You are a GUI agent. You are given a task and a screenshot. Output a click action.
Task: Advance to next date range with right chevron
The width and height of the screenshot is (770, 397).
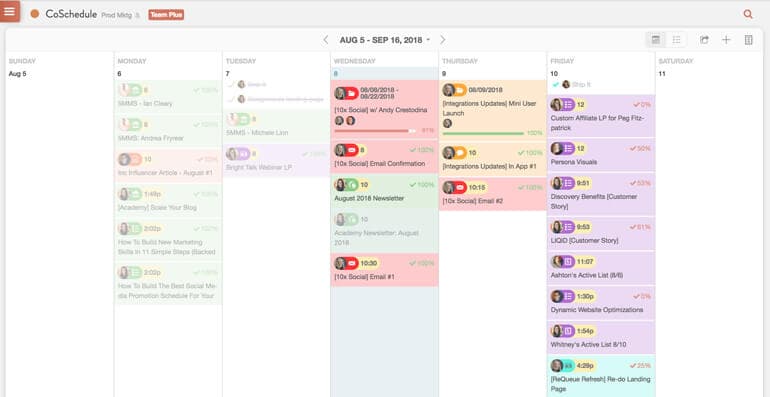click(x=442, y=40)
